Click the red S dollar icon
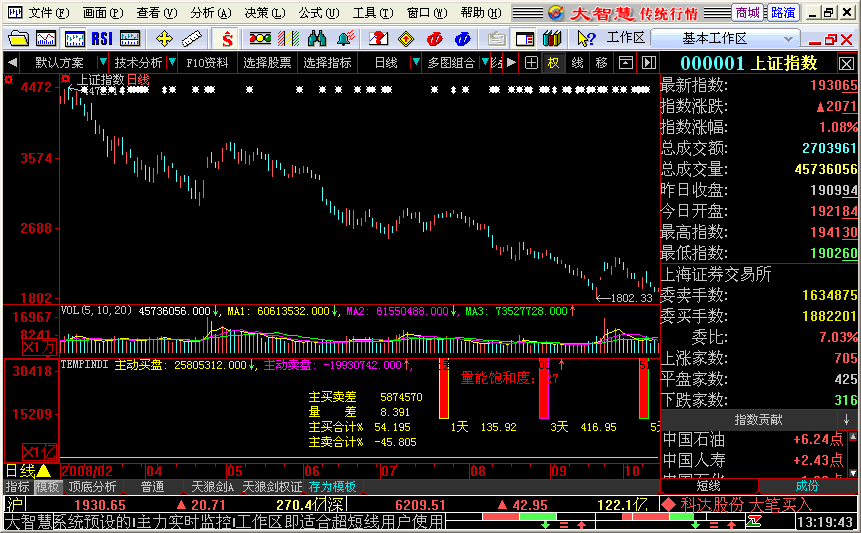 point(227,38)
